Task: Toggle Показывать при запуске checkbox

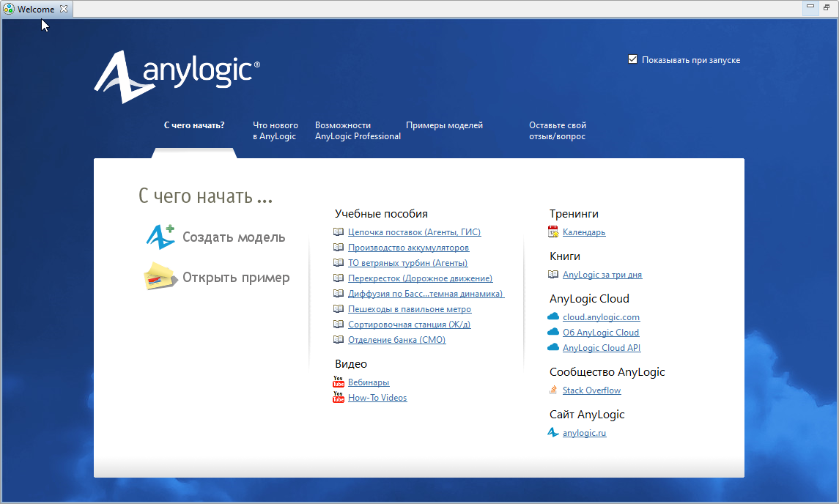Action: [632, 59]
